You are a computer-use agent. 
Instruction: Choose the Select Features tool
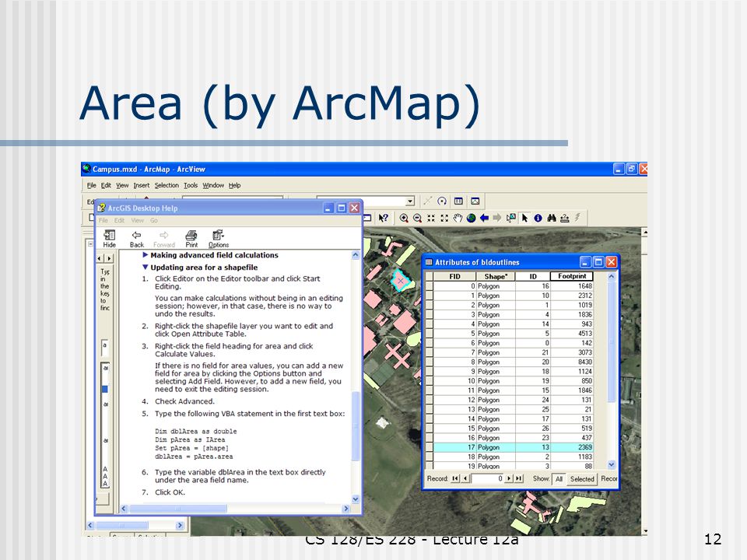tap(510, 218)
